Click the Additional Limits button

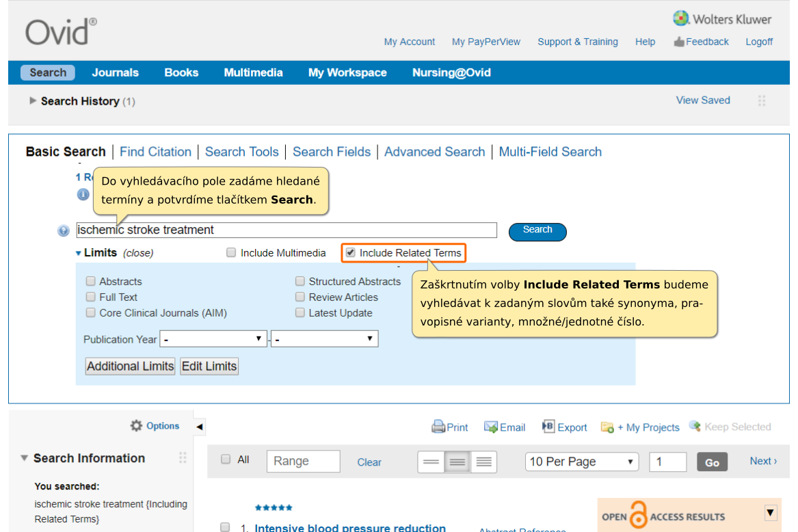[x=131, y=366]
